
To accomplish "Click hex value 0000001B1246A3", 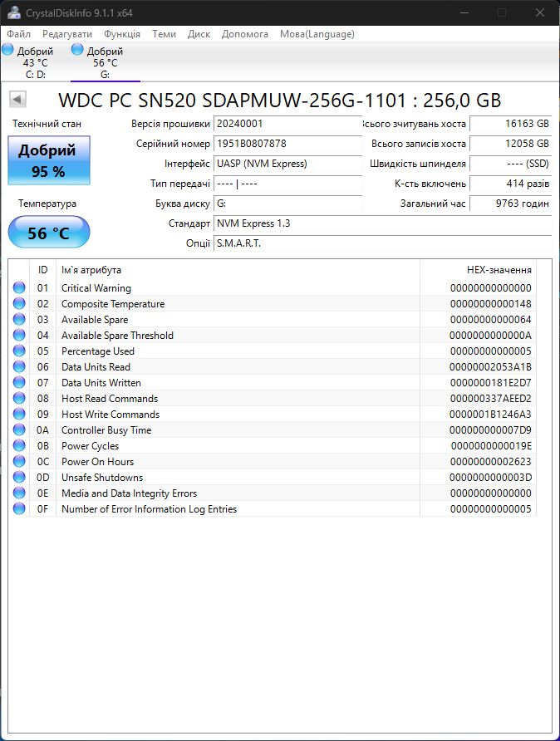I will [x=490, y=415].
